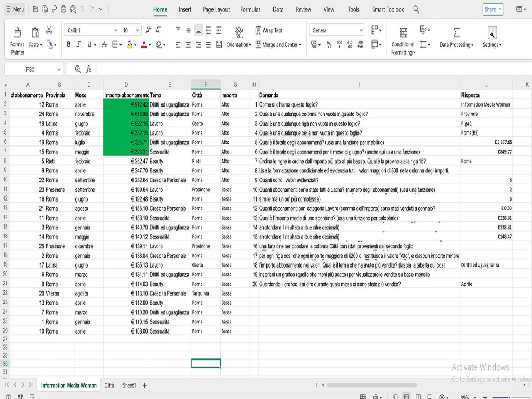Select the Format Painter tool

[x=17, y=41]
